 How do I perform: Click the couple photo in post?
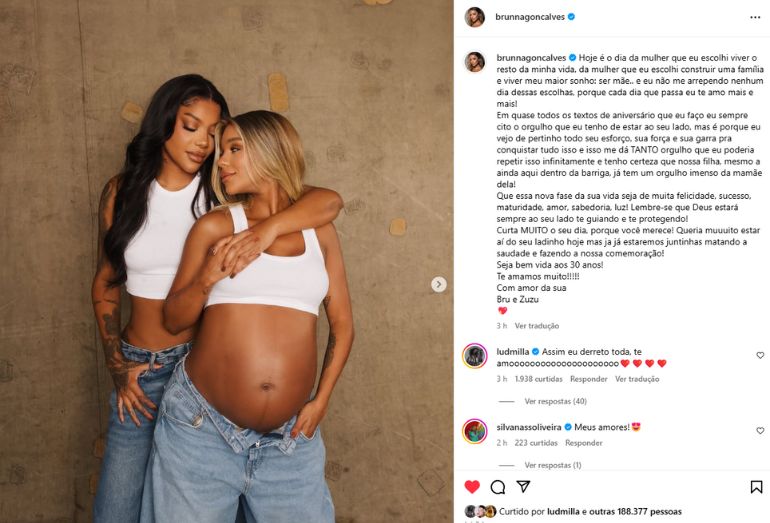click(x=226, y=261)
